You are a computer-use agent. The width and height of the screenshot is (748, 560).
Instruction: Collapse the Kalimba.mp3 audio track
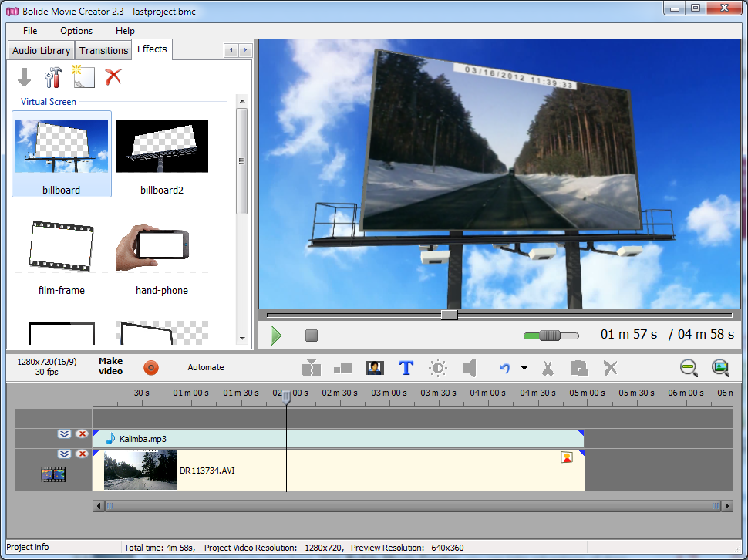(65, 434)
